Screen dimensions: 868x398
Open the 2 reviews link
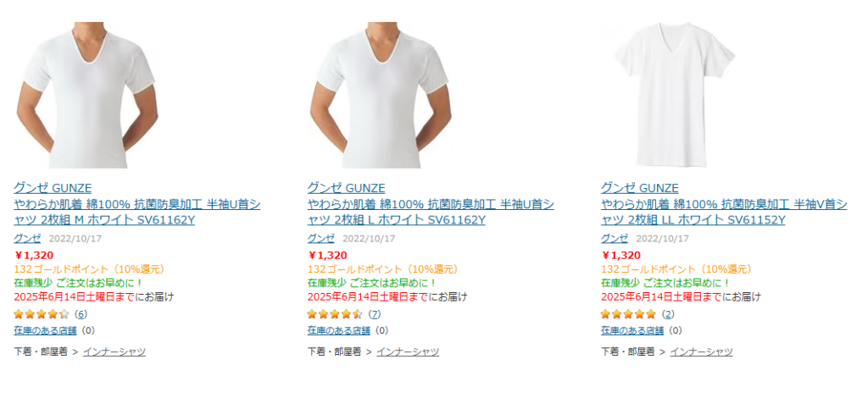[668, 314]
